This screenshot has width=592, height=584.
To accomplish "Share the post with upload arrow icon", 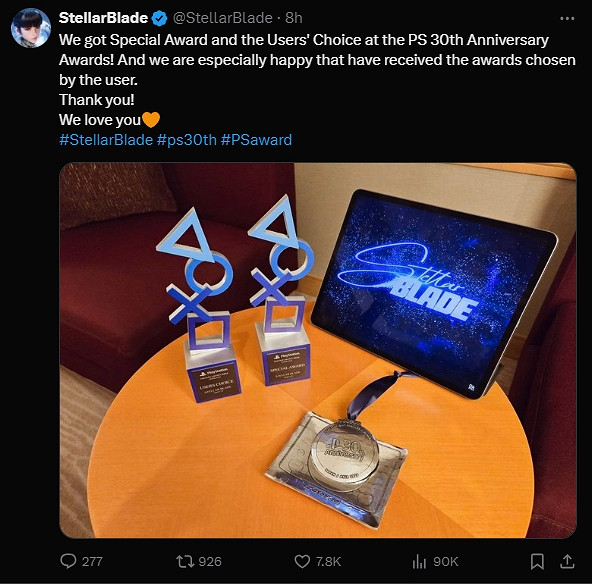I will [567, 561].
